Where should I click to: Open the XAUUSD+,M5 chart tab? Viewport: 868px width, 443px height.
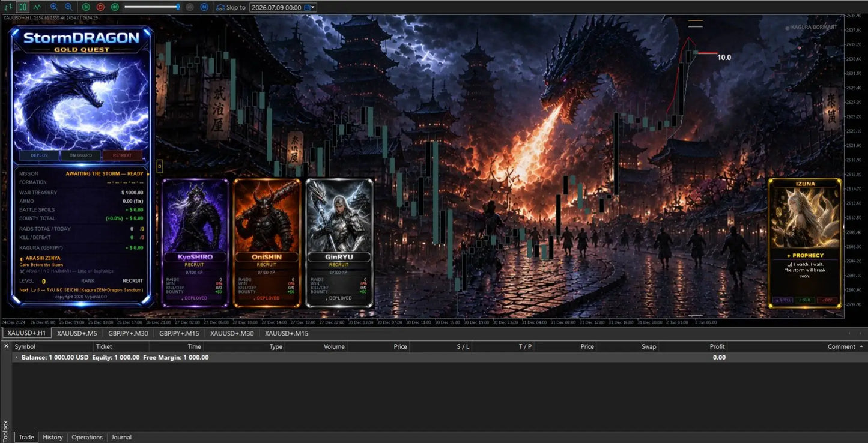pos(77,333)
